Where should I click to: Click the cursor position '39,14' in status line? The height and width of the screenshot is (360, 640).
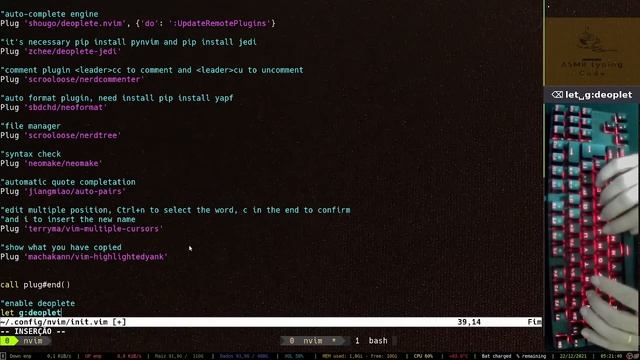tap(469, 322)
